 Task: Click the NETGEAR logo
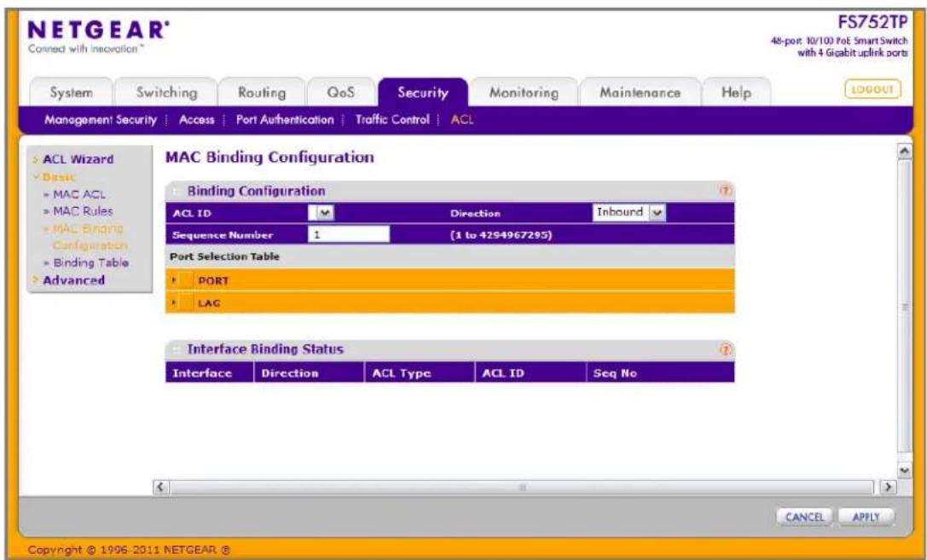[97, 31]
